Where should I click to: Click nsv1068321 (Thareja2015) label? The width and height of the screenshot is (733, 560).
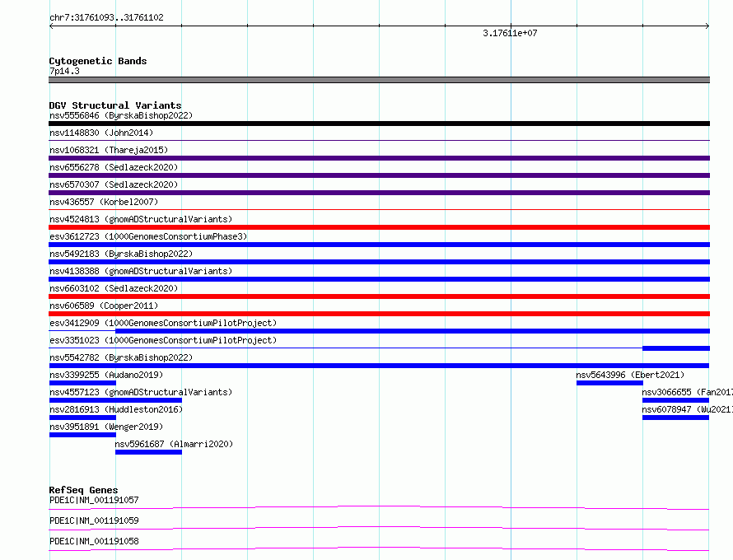(109, 150)
